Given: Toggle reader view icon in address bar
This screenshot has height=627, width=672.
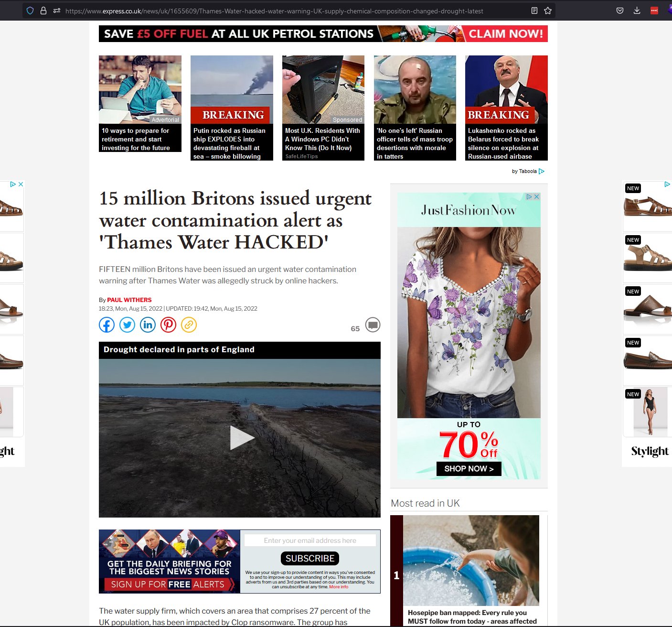Looking at the screenshot, I should [x=534, y=11].
